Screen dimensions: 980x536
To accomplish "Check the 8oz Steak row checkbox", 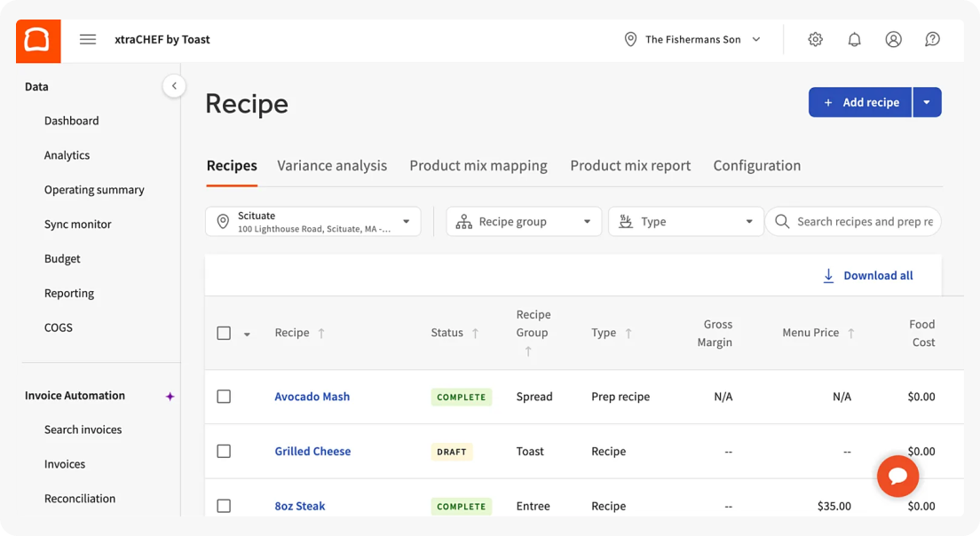I will click(x=224, y=506).
